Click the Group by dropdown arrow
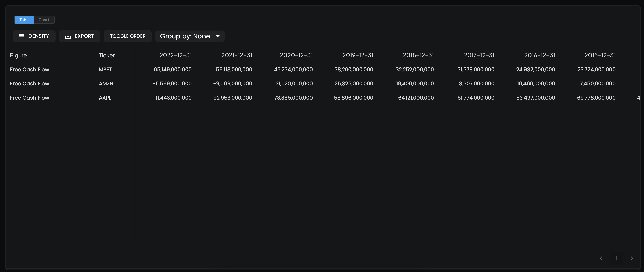The width and height of the screenshot is (644, 272). [217, 36]
